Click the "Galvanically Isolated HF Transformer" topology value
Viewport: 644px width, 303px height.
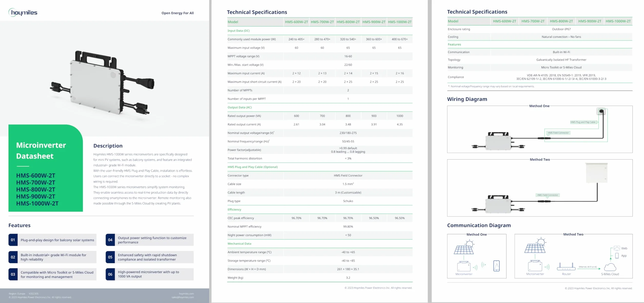[561, 60]
